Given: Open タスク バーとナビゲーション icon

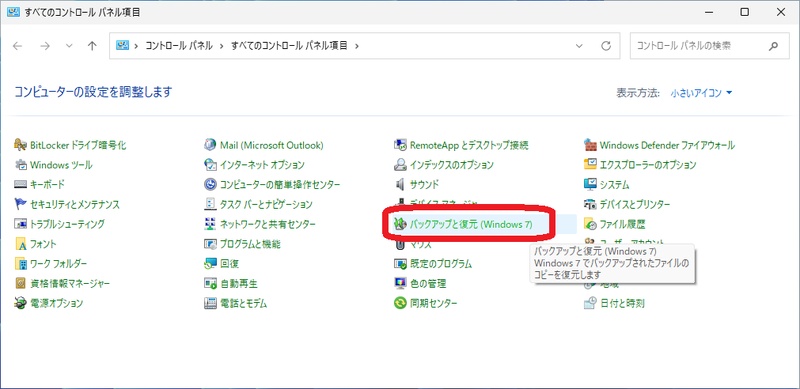Looking at the screenshot, I should pos(211,204).
